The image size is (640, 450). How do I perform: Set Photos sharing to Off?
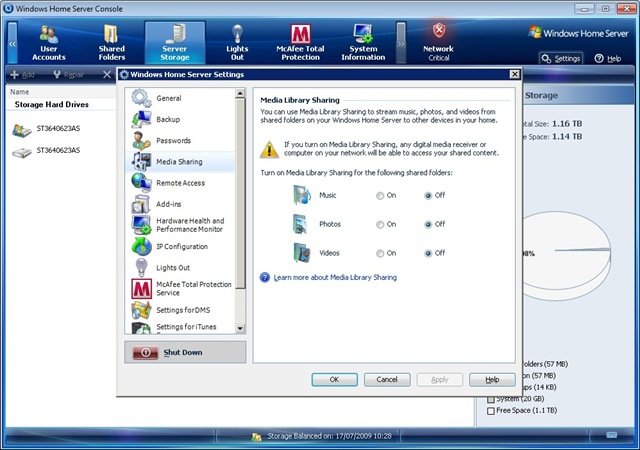(x=428, y=225)
